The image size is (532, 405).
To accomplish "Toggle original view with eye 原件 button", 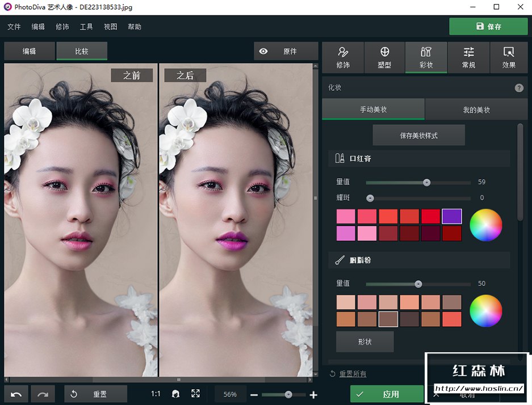I will tap(286, 51).
